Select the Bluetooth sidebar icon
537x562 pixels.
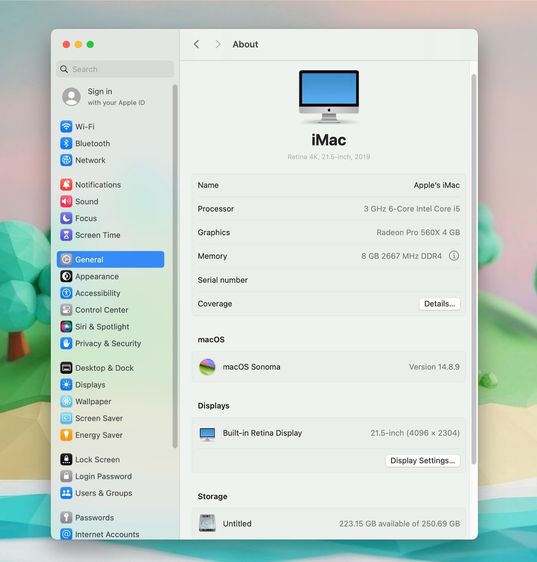click(66, 143)
